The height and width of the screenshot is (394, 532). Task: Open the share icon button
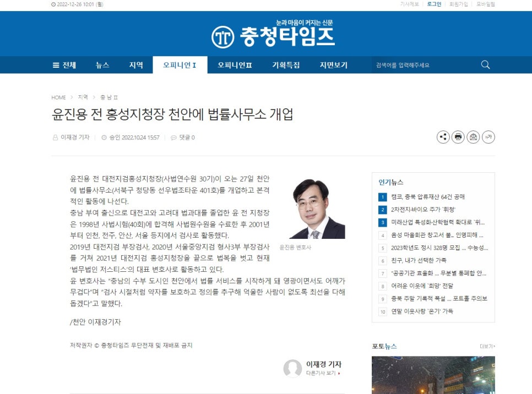pyautogui.click(x=443, y=137)
